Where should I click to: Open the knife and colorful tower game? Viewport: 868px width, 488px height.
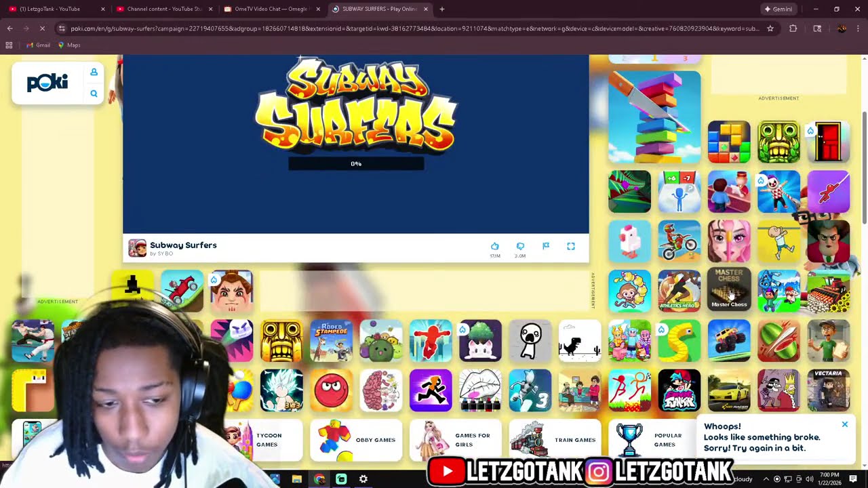point(654,117)
